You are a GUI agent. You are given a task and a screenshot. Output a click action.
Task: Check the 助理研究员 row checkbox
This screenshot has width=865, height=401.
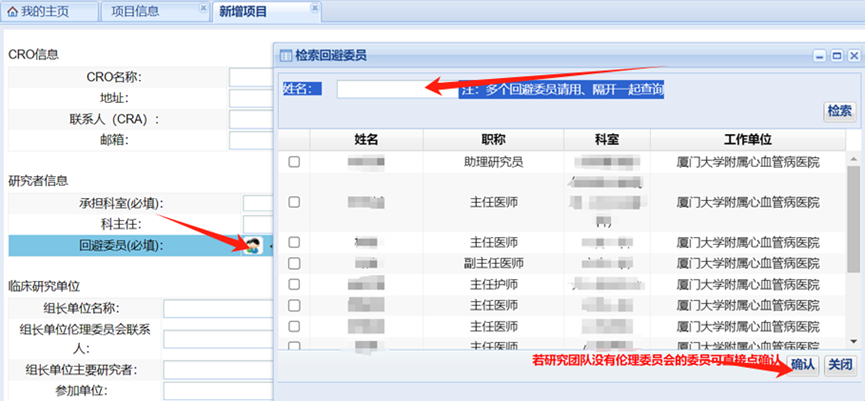(x=294, y=162)
